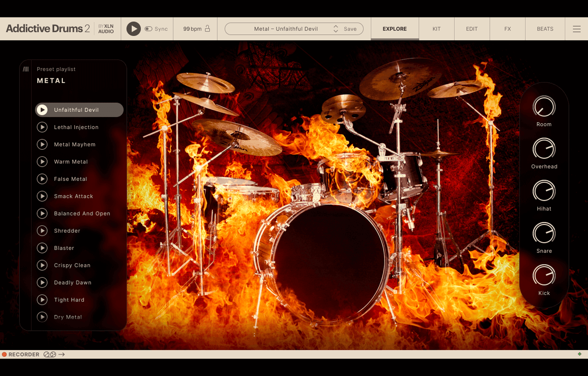Click the Recorder record icon

click(x=5, y=354)
